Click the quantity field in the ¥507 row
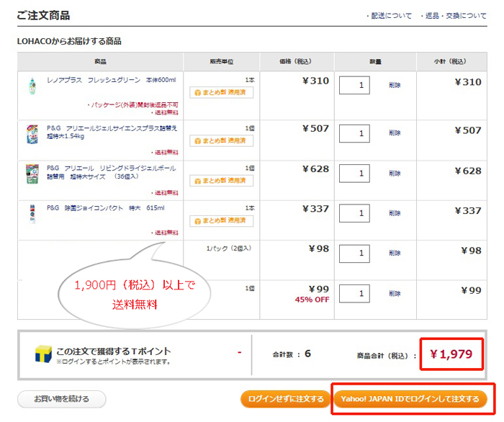504x422 pixels. pyautogui.click(x=354, y=133)
